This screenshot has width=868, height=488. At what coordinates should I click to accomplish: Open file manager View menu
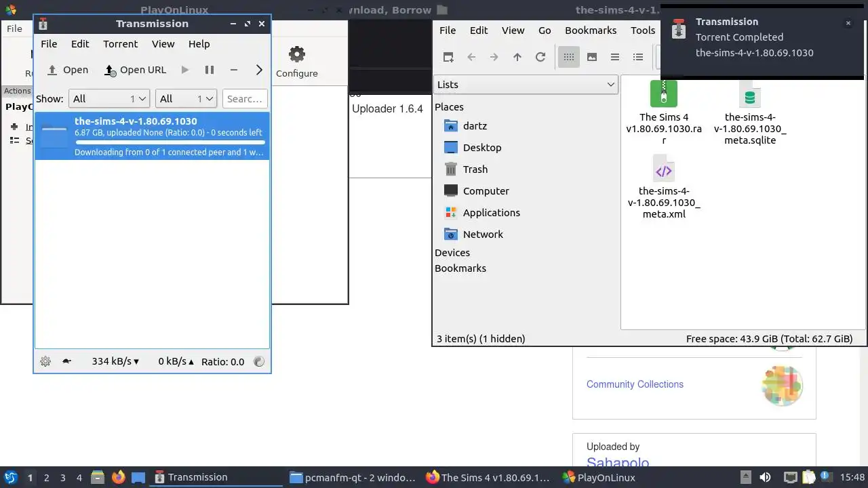[513, 30]
